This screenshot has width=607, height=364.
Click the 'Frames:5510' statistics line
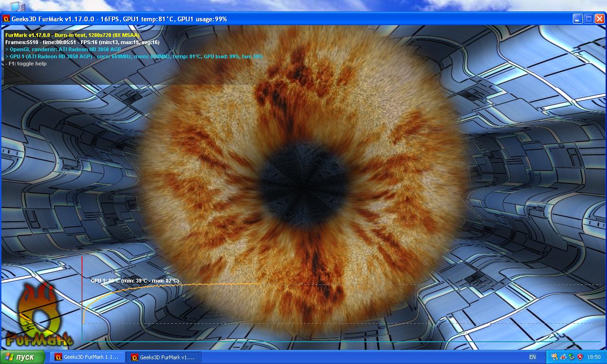click(82, 42)
